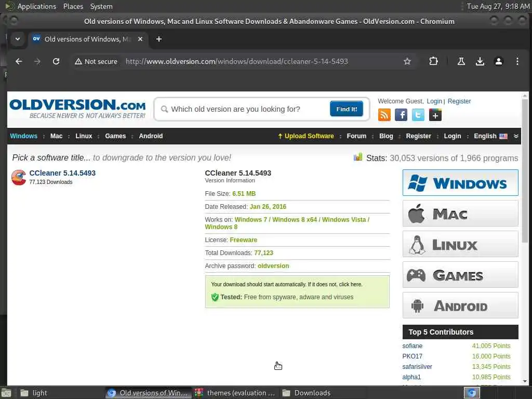Click the page vertical scrollbar

(x=525, y=170)
